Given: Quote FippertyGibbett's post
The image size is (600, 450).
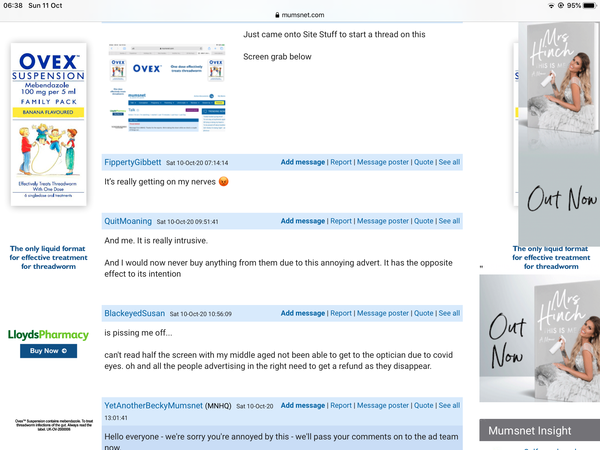Looking at the screenshot, I should point(424,162).
